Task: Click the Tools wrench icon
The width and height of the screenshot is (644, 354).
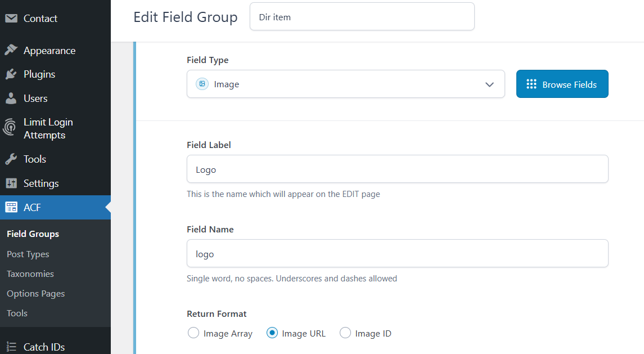Action: (x=11, y=159)
